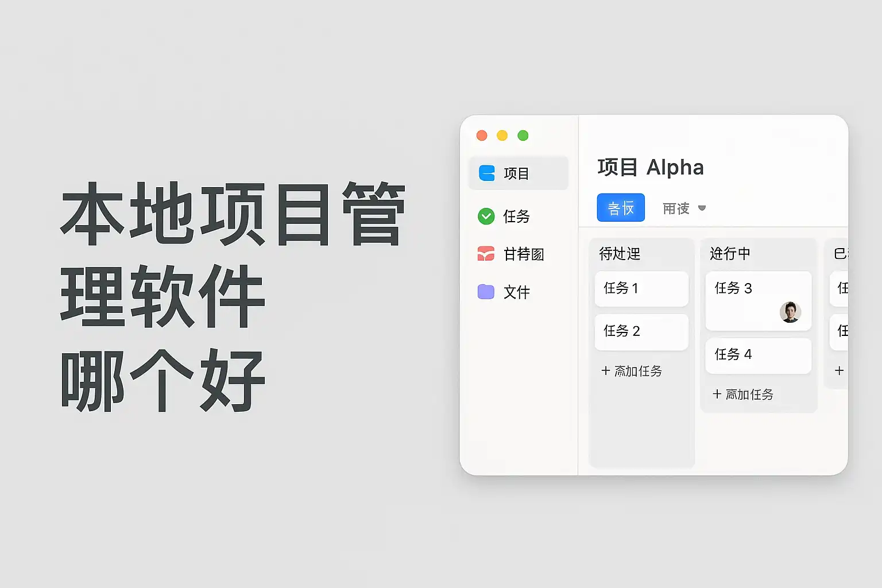Add a task below 任务 4

[743, 394]
